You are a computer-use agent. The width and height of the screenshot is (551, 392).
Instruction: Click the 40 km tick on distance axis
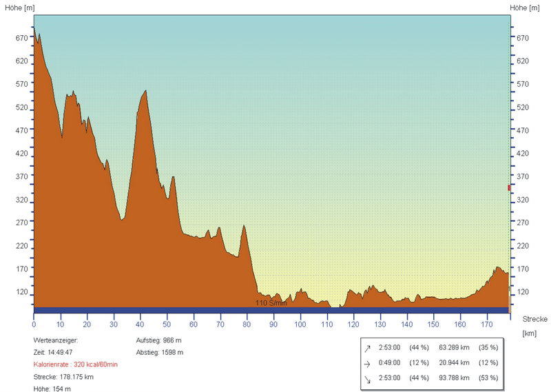pos(141,324)
